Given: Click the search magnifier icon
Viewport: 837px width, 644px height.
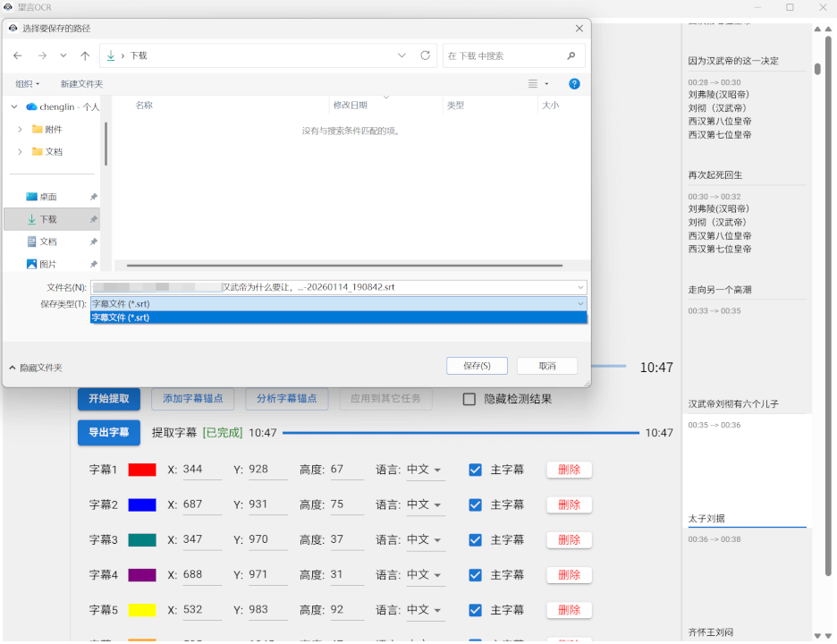Looking at the screenshot, I should pyautogui.click(x=571, y=55).
